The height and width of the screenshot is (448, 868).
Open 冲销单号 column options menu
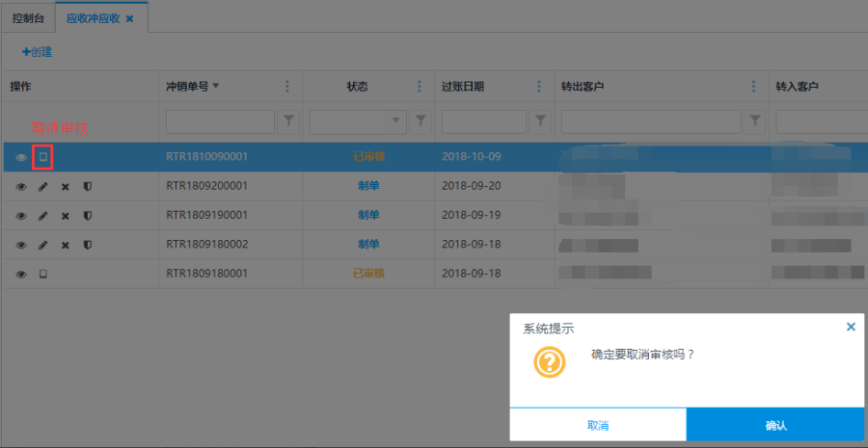(287, 87)
